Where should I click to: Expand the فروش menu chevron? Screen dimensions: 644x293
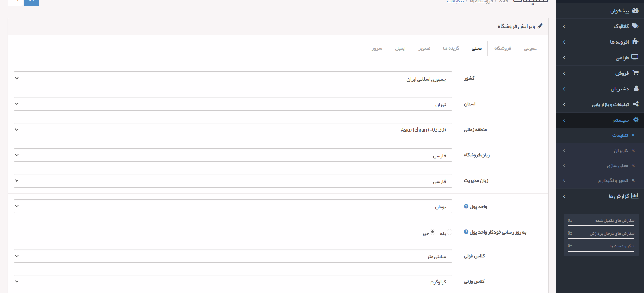click(x=564, y=73)
